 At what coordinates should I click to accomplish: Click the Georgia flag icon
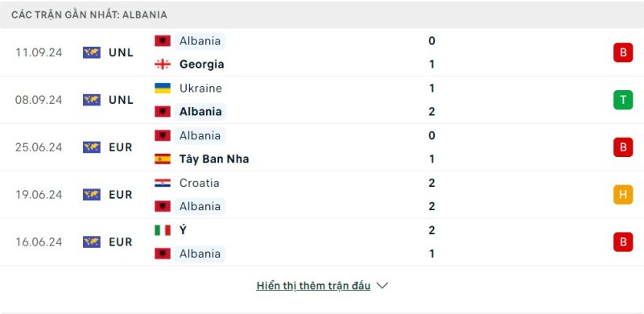(x=163, y=64)
